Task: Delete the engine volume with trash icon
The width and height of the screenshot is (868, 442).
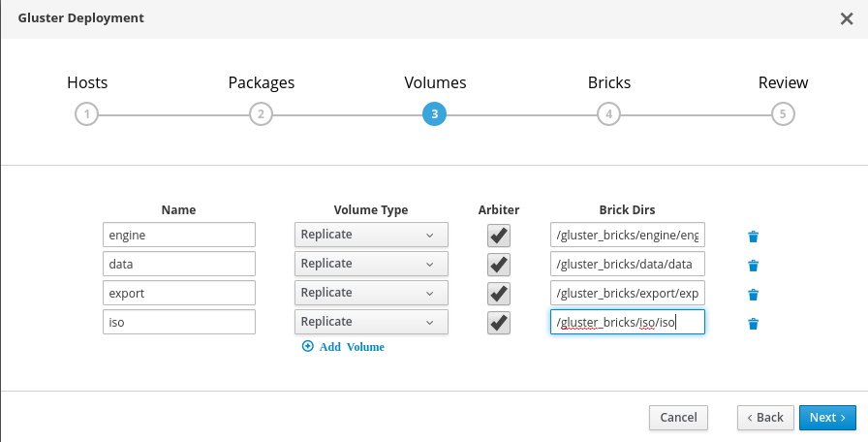Action: (x=753, y=236)
